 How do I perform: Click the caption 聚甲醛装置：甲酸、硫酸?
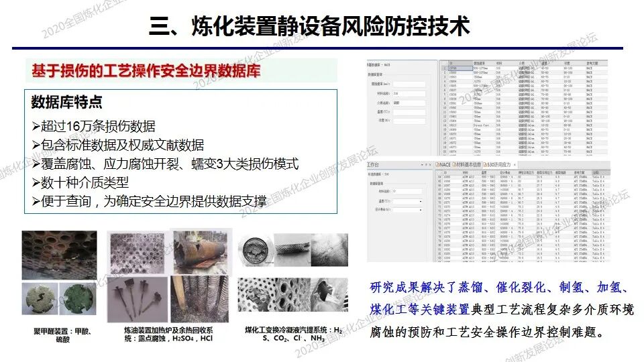click(x=62, y=335)
